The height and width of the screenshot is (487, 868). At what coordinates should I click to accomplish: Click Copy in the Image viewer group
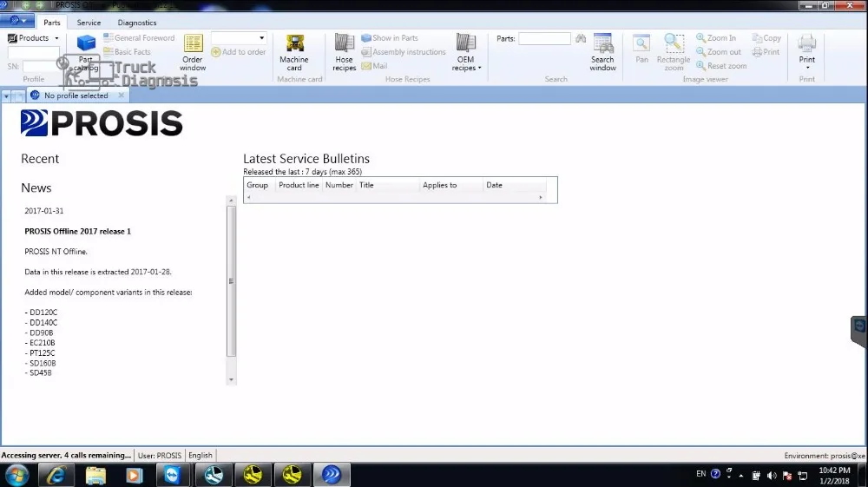pyautogui.click(x=766, y=37)
